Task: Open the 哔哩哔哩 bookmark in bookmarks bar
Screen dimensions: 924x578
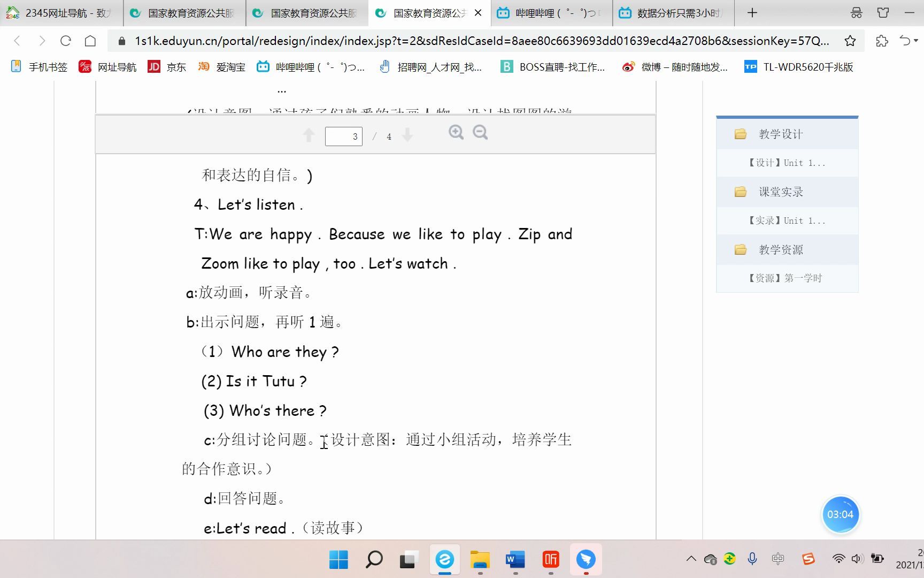Action: (x=311, y=67)
